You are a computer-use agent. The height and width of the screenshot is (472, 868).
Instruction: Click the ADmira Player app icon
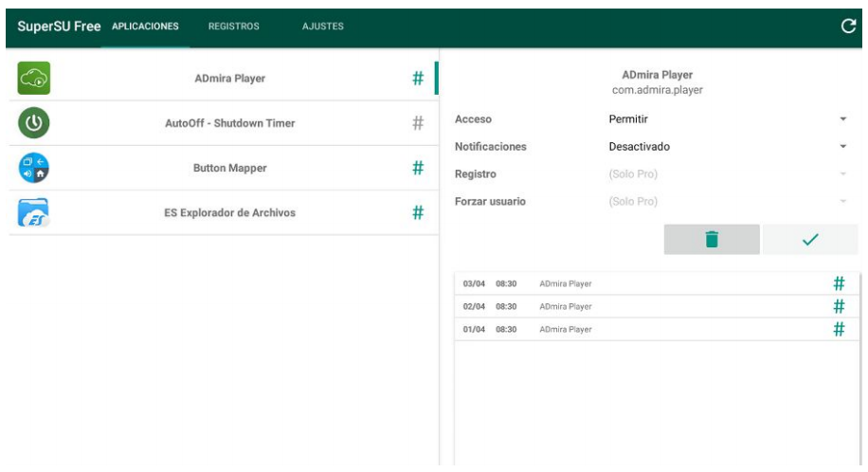32,79
